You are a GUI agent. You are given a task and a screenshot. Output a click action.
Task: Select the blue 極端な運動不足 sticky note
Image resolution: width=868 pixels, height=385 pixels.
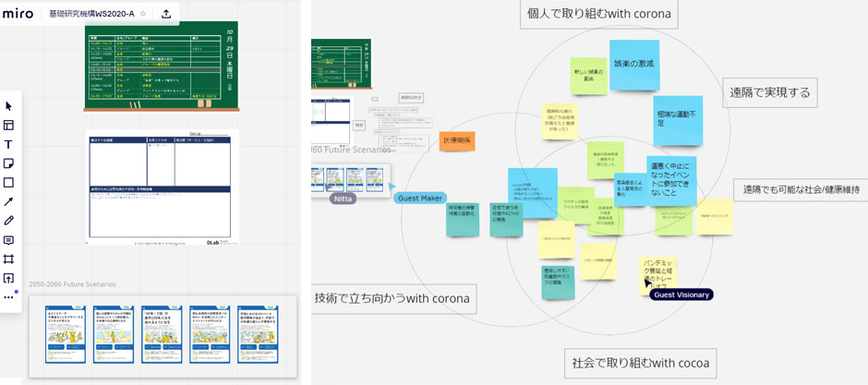click(x=678, y=121)
